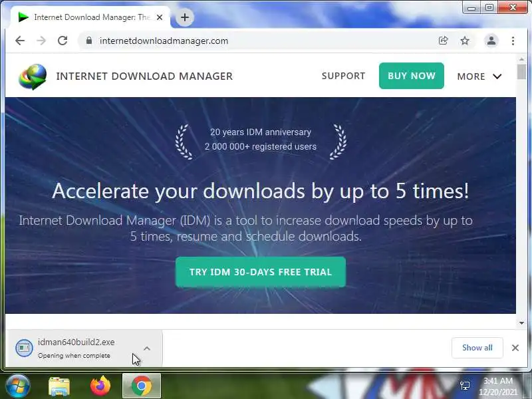Select the Internet Download Manager browser tab
The height and width of the screenshot is (399, 532).
pos(90,17)
